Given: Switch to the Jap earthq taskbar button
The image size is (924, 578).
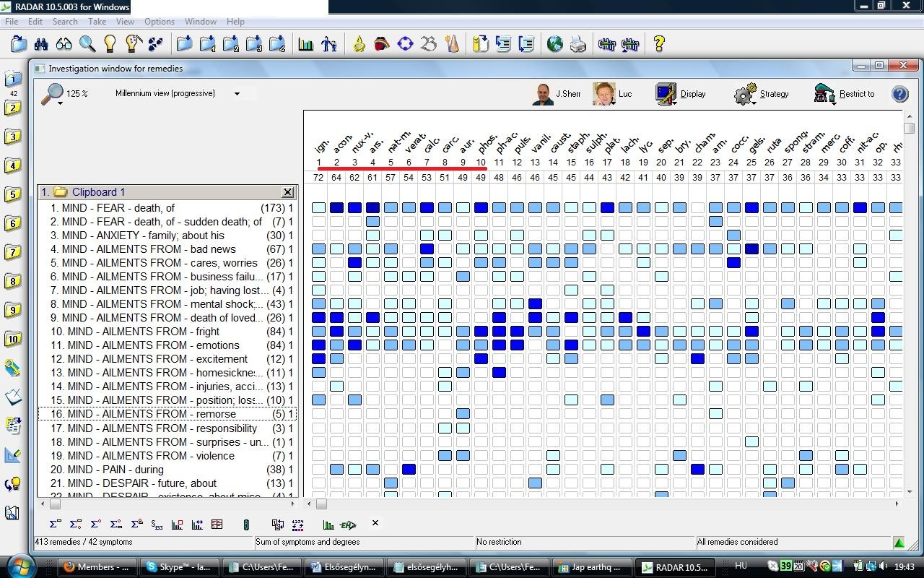Looking at the screenshot, I should (x=590, y=567).
